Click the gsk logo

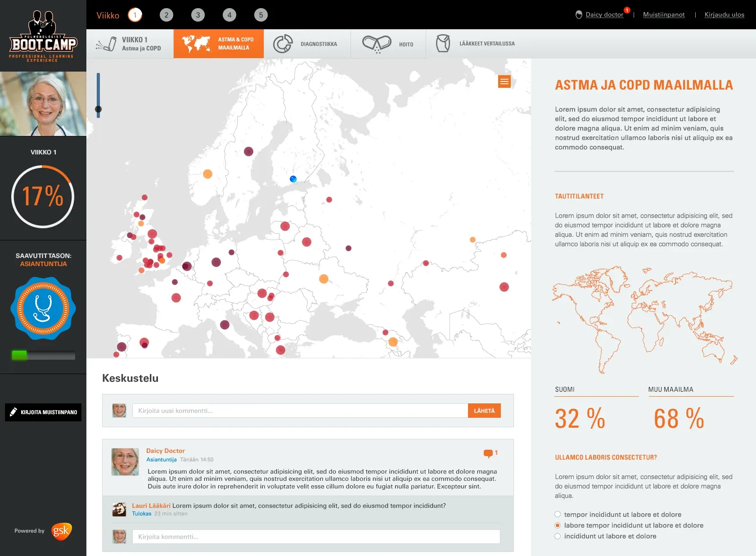coord(61,531)
